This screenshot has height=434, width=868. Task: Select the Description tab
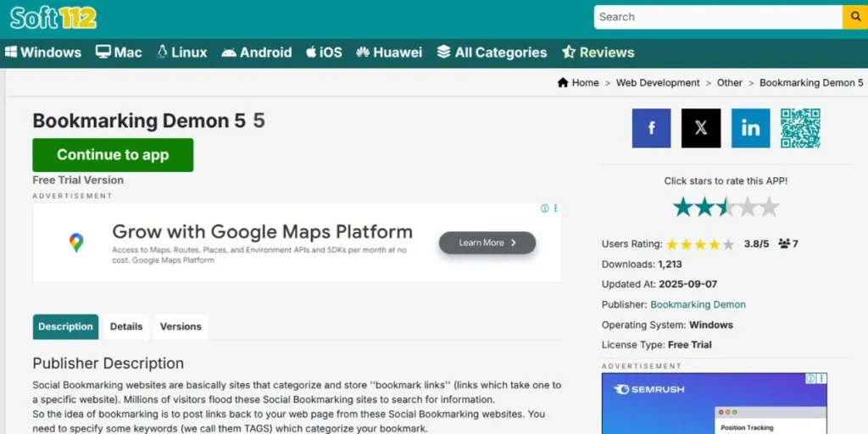(x=65, y=326)
